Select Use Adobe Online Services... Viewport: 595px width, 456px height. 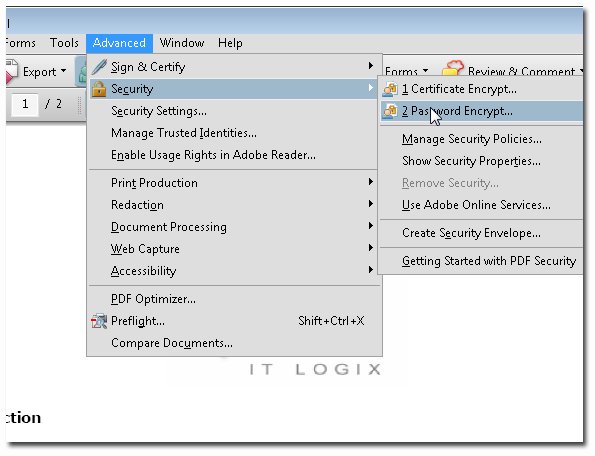coord(482,205)
